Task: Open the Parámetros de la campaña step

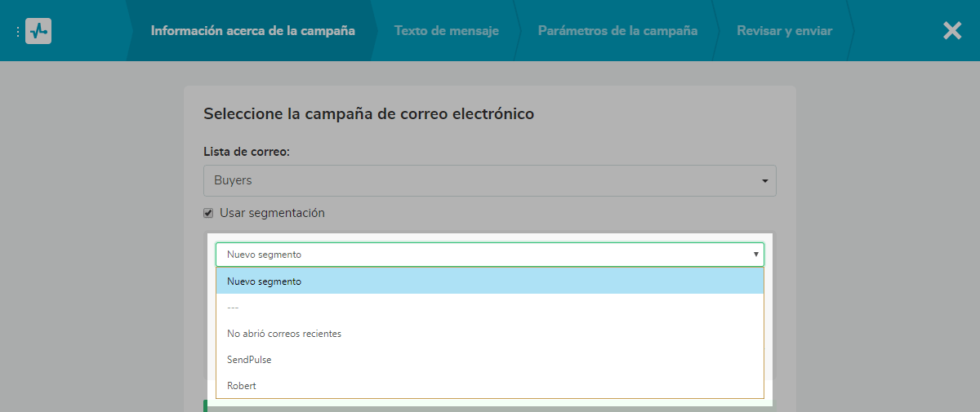Action: click(x=617, y=31)
